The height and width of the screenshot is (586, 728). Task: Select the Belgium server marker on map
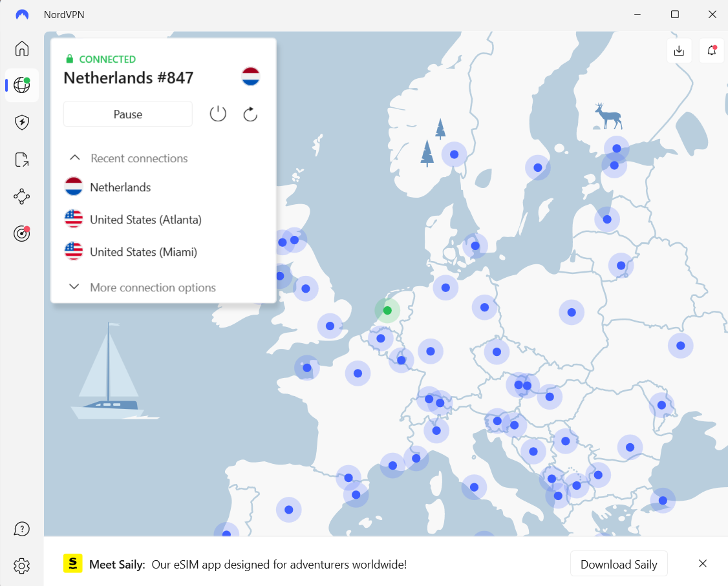click(381, 339)
